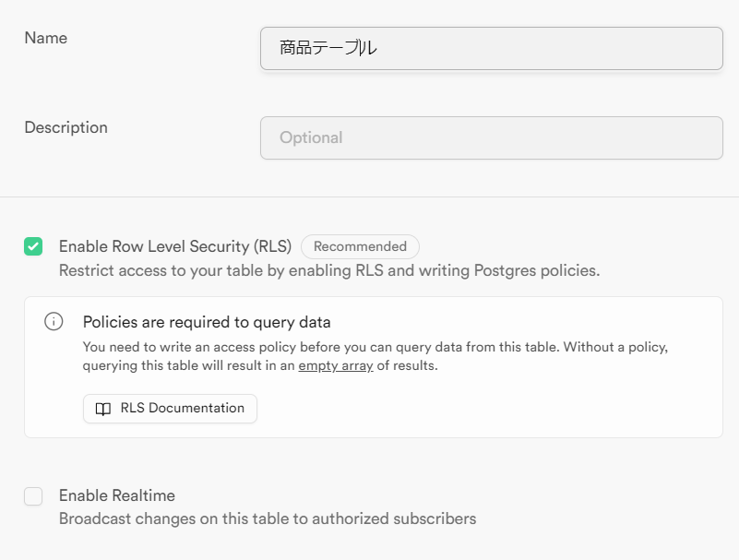The image size is (739, 560).
Task: Click the Recommended badge
Action: [x=360, y=246]
